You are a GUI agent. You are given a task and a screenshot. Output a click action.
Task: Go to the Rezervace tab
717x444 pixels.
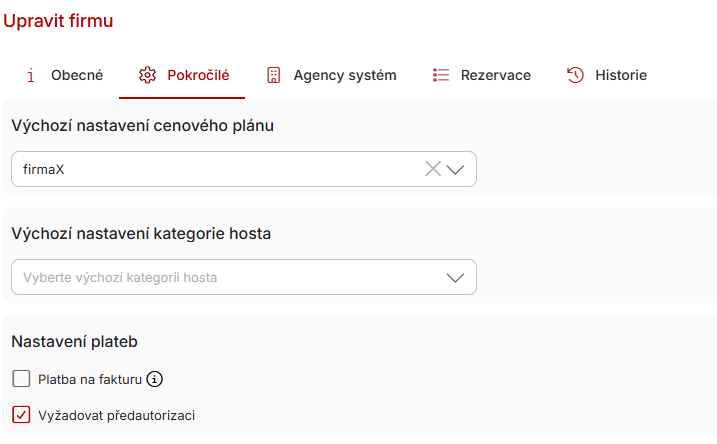(x=495, y=75)
